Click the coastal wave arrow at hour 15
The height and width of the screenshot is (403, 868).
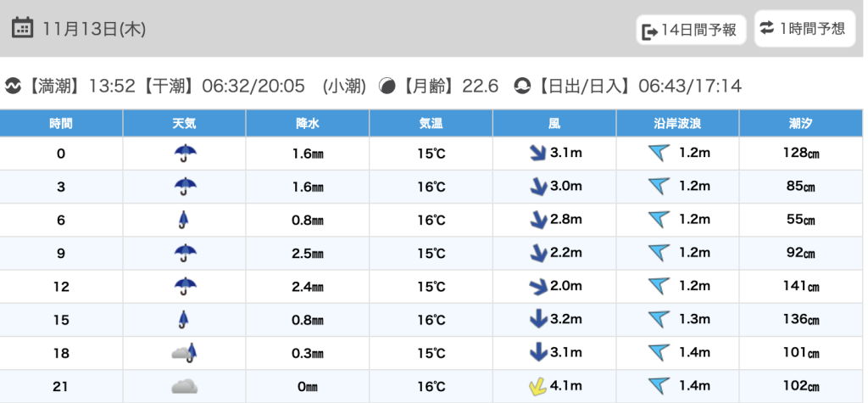pos(659,320)
